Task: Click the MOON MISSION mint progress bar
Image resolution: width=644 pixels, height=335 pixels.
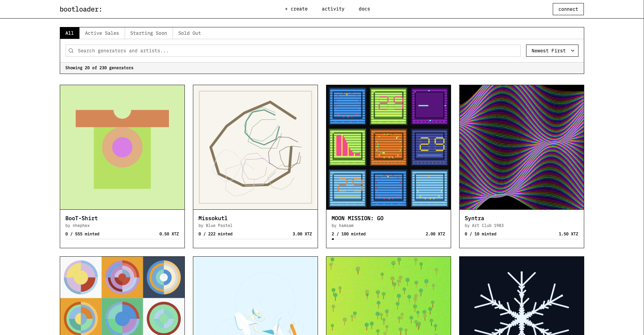Action: pos(389,239)
